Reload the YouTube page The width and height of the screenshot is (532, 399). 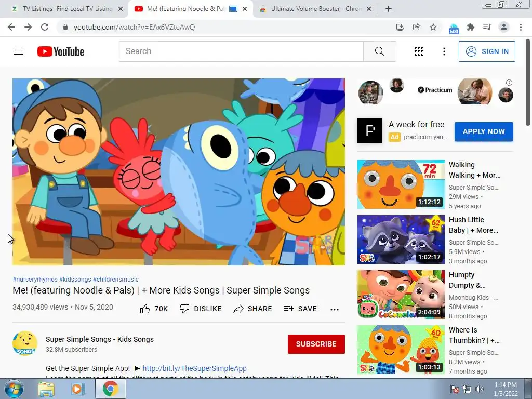(x=45, y=27)
